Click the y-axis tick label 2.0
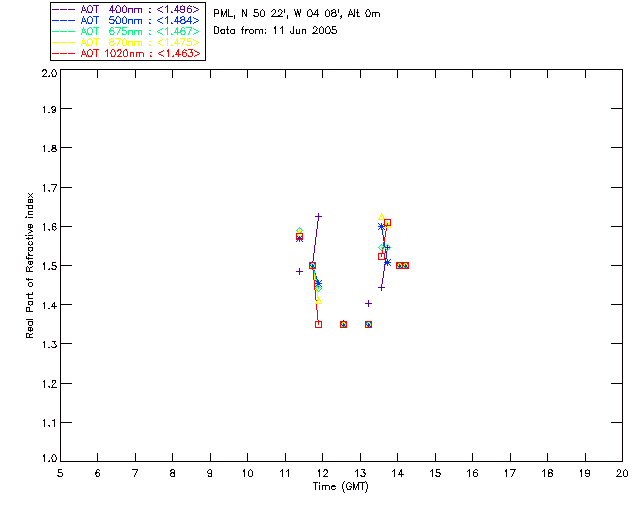This screenshot has height=512, width=640. 49,73
